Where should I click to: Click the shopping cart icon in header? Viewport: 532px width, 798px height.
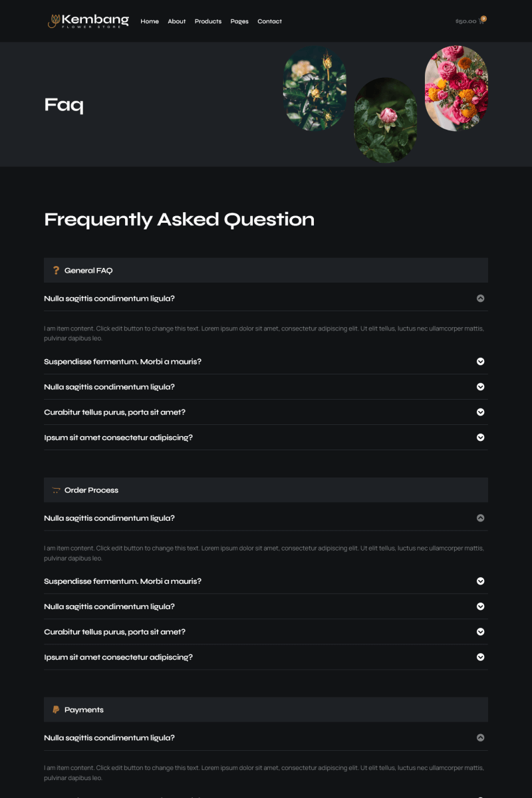(x=482, y=21)
